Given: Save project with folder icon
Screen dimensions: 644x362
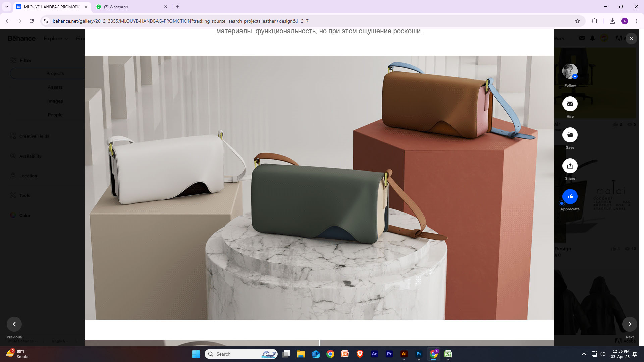Looking at the screenshot, I should 570,135.
